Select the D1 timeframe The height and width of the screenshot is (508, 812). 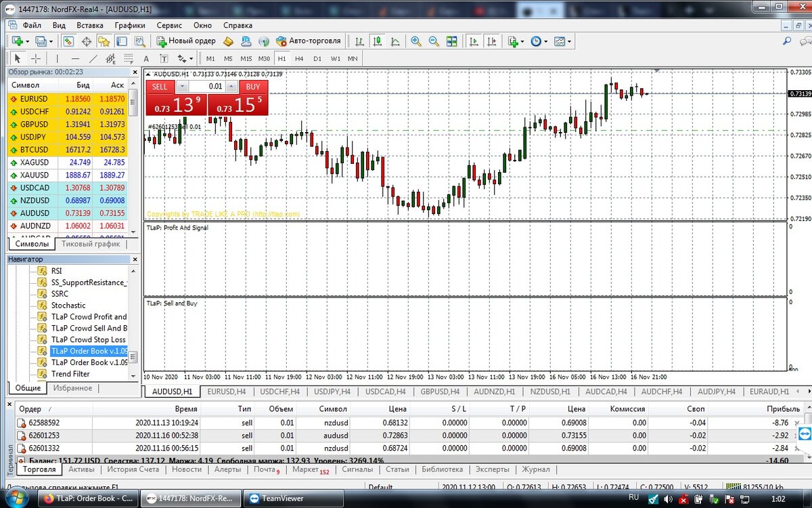pyautogui.click(x=317, y=58)
